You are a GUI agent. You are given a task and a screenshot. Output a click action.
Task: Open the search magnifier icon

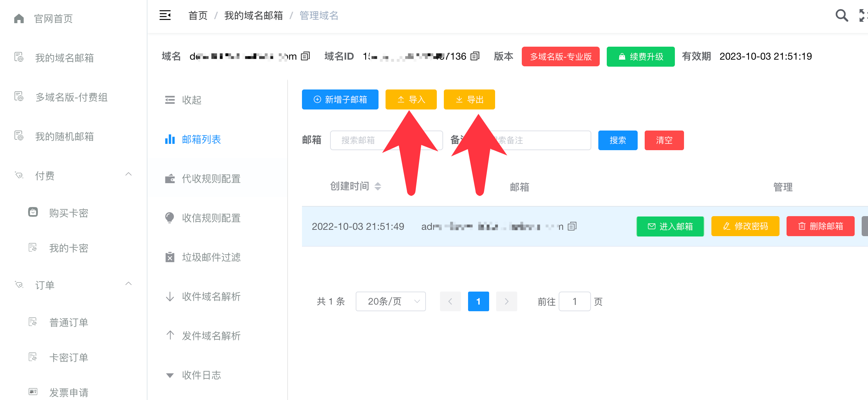pos(842,15)
